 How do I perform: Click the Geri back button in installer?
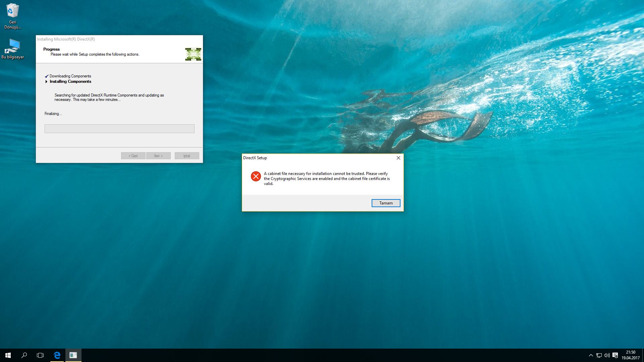[133, 156]
